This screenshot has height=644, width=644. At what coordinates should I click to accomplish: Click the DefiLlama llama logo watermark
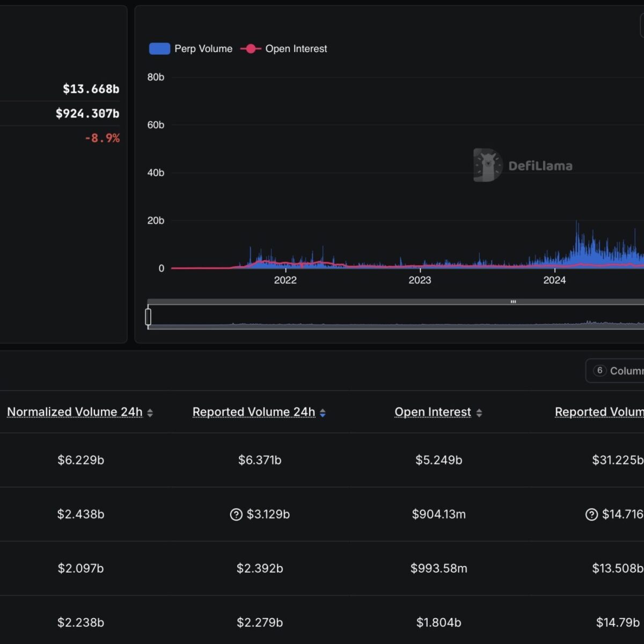pyautogui.click(x=487, y=165)
